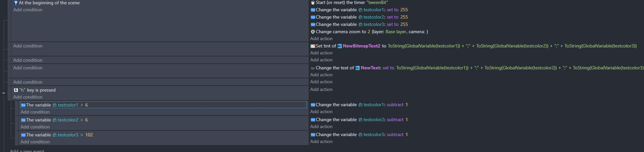Edit the value 6 in testcolor1 condition
This screenshot has height=152, width=644.
tap(87, 105)
